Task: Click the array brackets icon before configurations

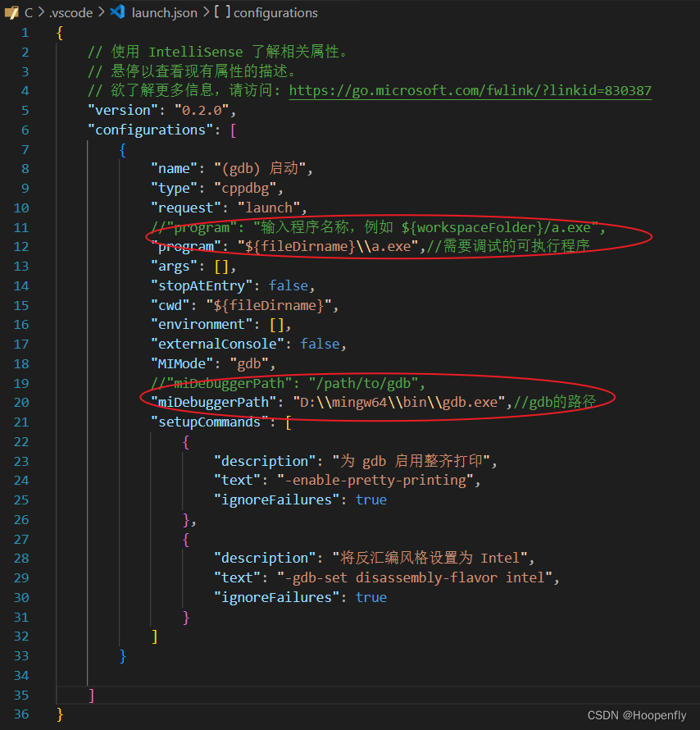Action: click(222, 11)
